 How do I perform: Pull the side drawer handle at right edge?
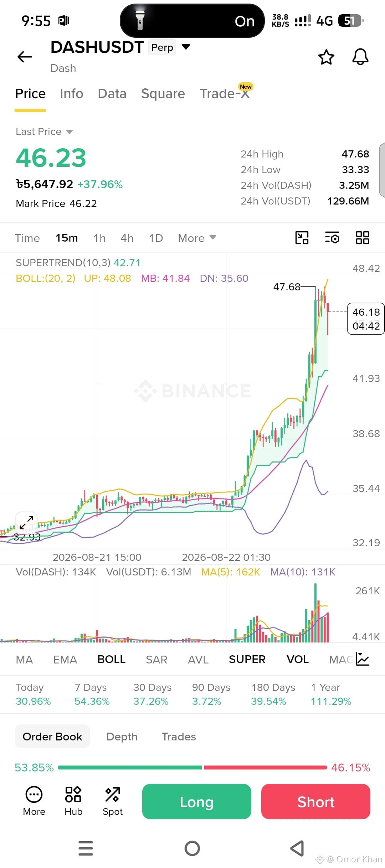click(382, 170)
